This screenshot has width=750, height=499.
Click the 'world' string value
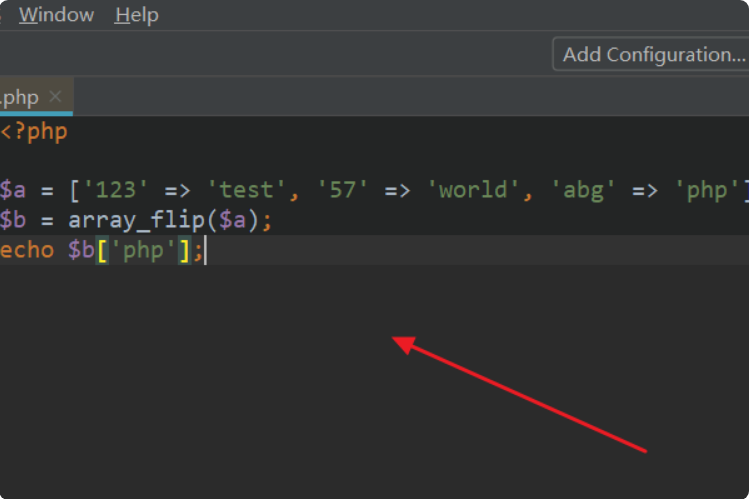[474, 190]
